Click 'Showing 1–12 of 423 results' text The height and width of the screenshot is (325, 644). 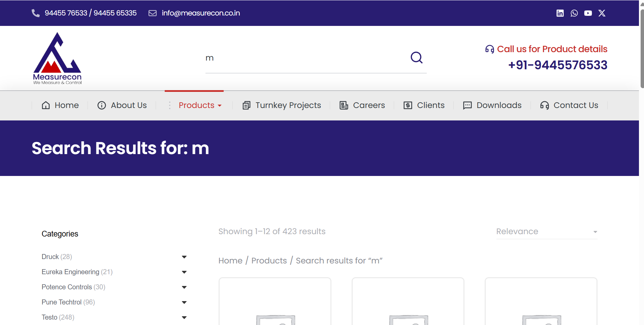point(272,231)
